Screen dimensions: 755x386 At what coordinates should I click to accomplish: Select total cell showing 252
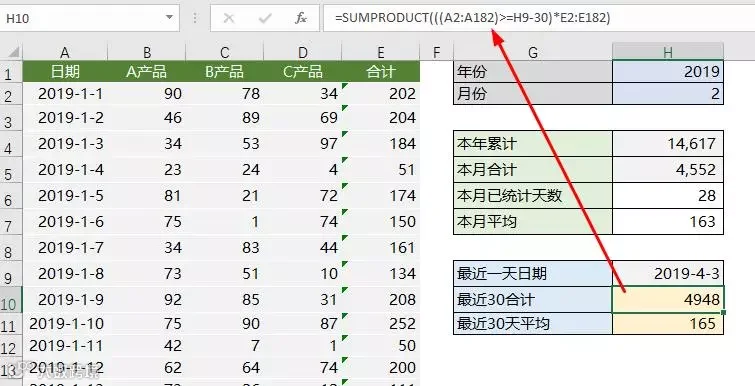click(x=380, y=323)
